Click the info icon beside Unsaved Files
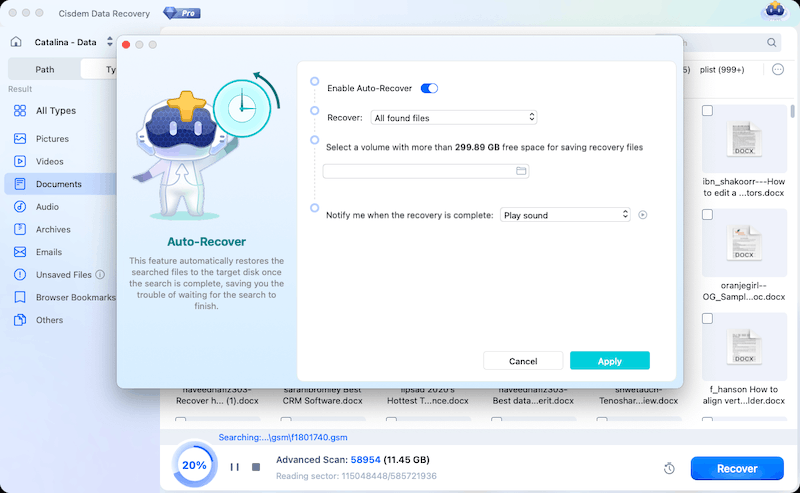Screen dimensions: 800x493 100,275
